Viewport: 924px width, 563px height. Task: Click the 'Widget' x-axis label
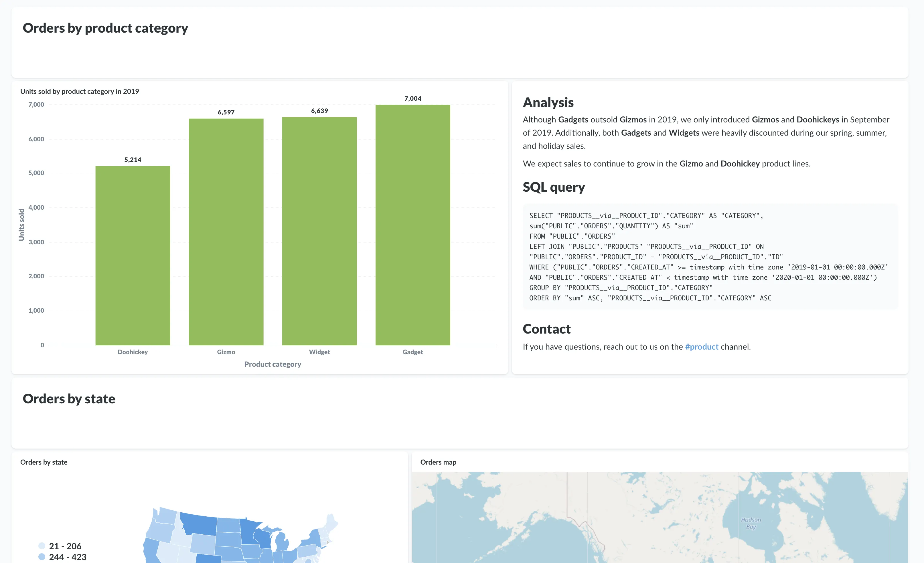pyautogui.click(x=319, y=352)
